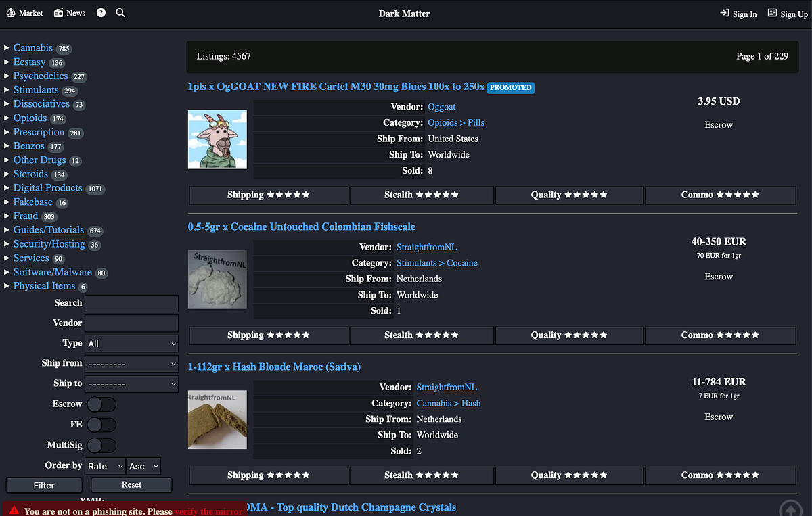Expand the Digital Products category arrow
Image resolution: width=812 pixels, height=516 pixels.
coord(7,188)
